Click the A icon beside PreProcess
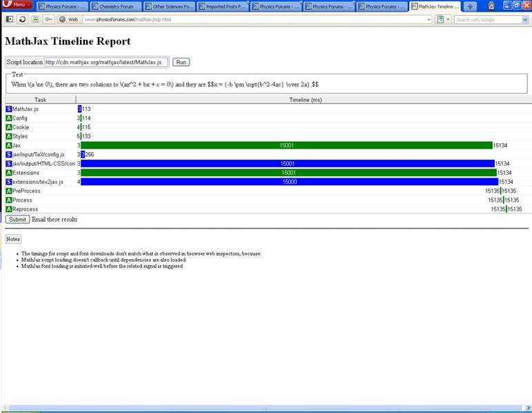532x413 pixels. pyautogui.click(x=9, y=191)
